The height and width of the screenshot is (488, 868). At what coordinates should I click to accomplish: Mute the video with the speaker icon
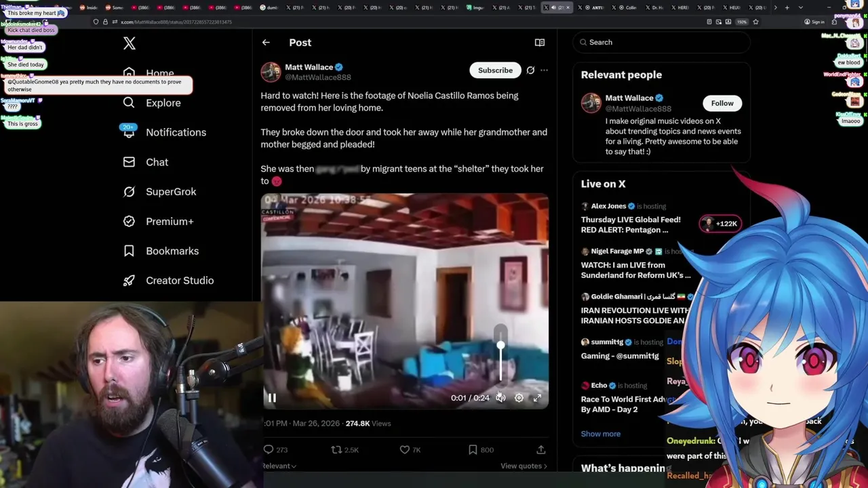click(500, 398)
